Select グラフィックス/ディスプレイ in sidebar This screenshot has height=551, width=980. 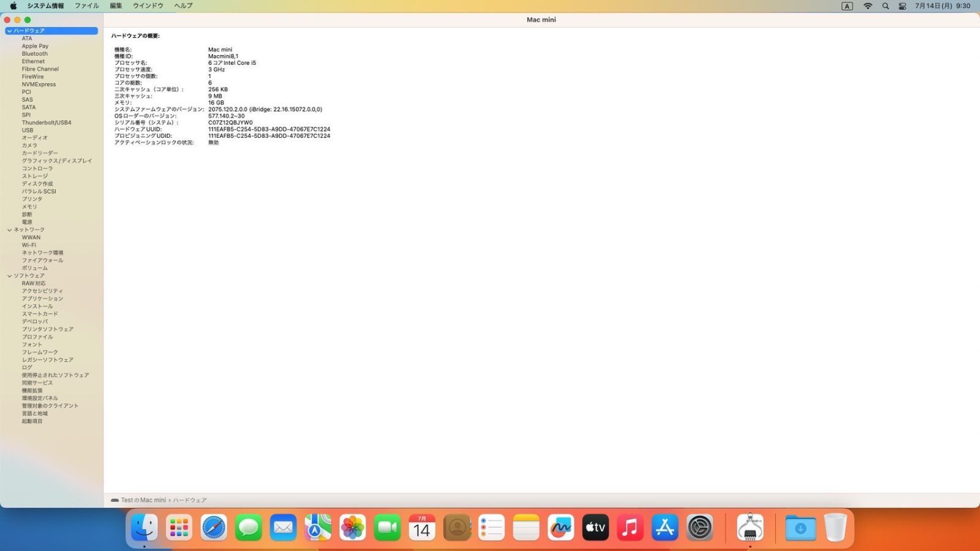pos(57,161)
